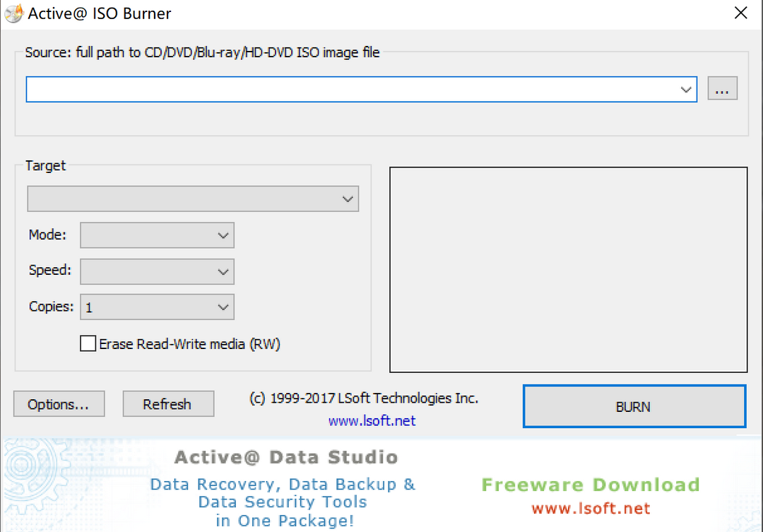Viewport: 763px width, 532px height.
Task: Click the Active@ Data Studio banner title
Action: (285, 456)
